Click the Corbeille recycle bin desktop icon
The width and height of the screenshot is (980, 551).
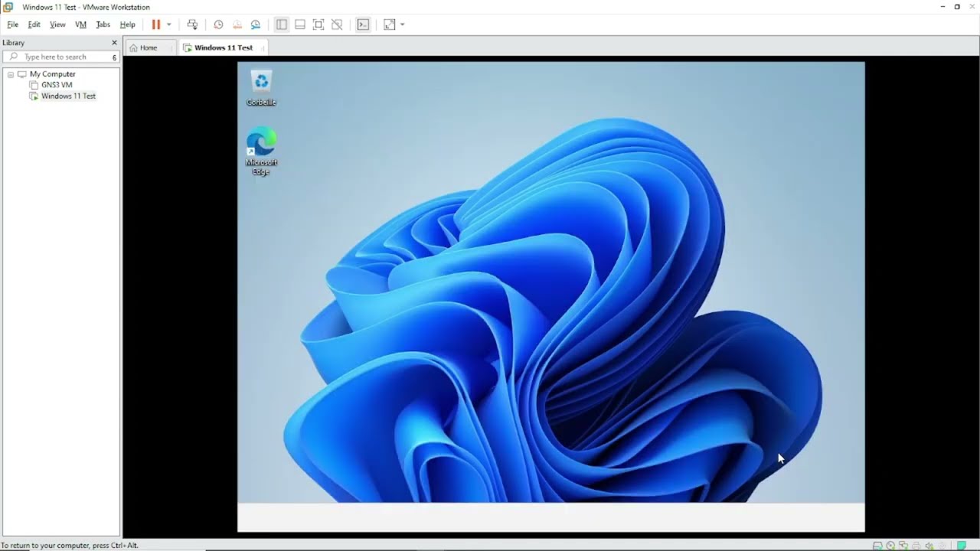(x=261, y=88)
